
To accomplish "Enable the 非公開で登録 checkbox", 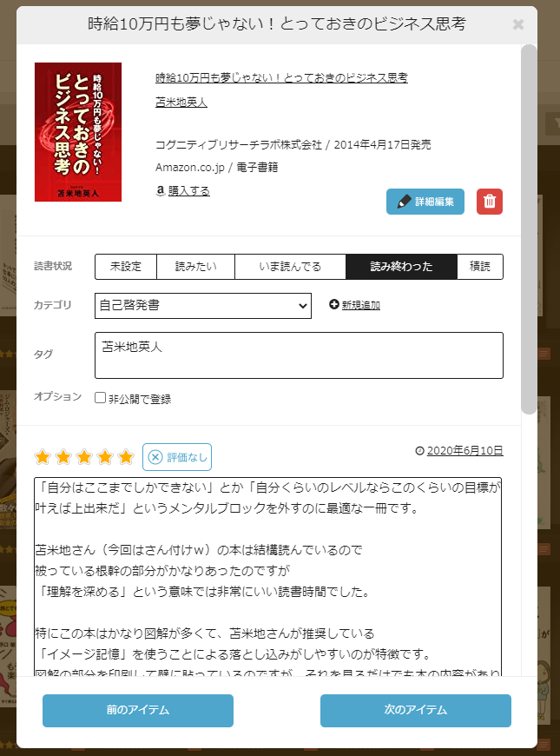I will pos(100,398).
